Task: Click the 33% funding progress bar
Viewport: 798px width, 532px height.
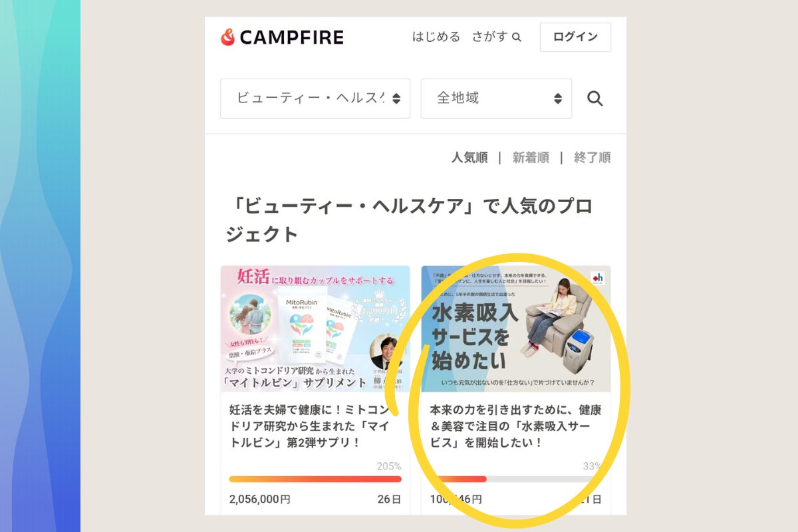Action: pyautogui.click(x=515, y=479)
